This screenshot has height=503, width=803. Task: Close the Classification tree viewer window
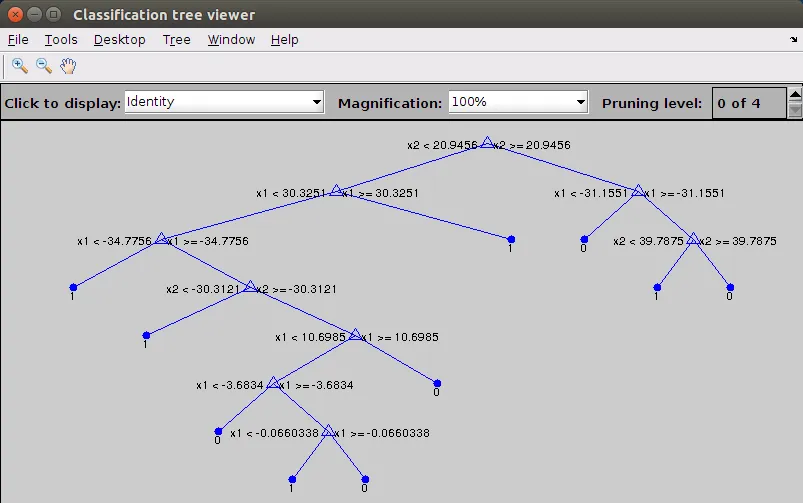tap(15, 14)
